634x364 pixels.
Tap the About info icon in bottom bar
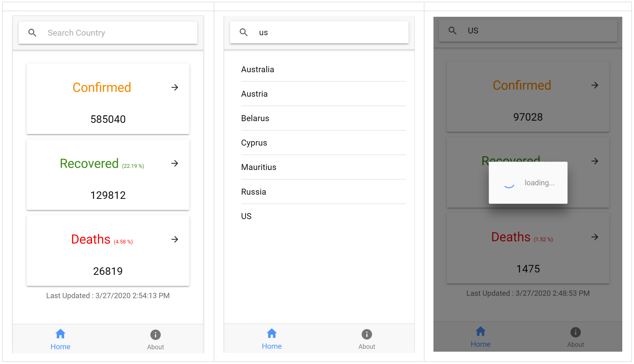[155, 334]
